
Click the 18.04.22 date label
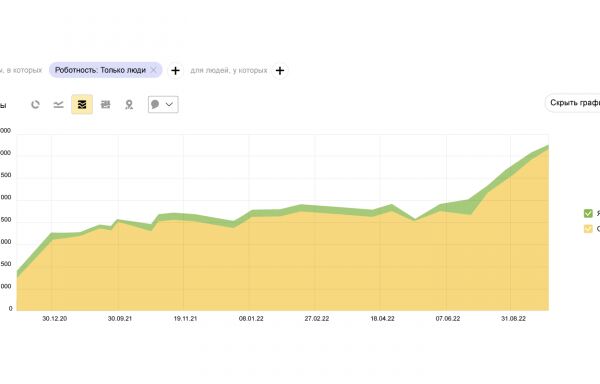click(x=382, y=319)
